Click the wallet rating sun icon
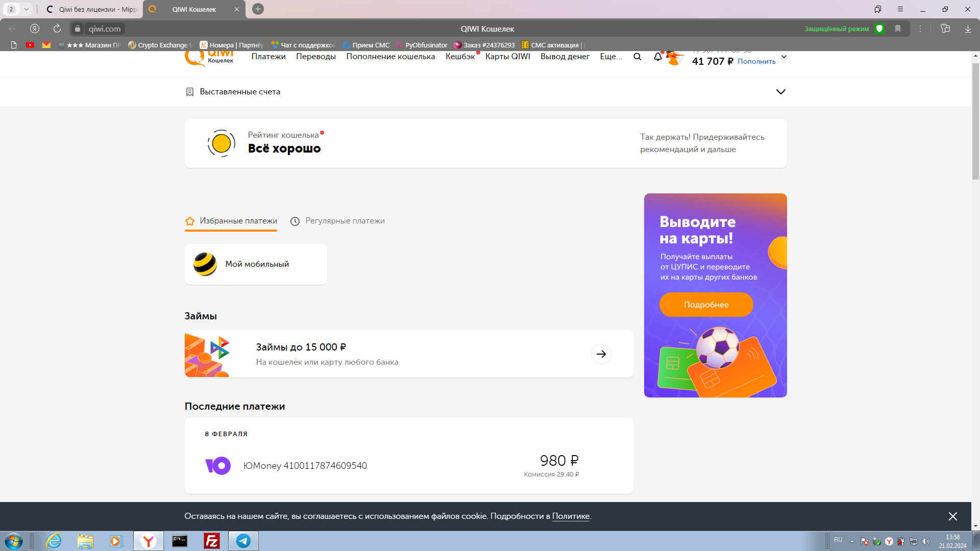The image size is (980, 551). coord(221,143)
